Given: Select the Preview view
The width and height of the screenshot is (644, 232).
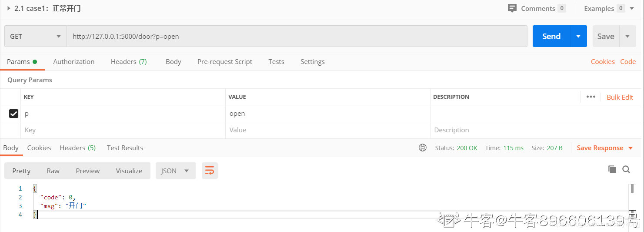Looking at the screenshot, I should pos(88,171).
